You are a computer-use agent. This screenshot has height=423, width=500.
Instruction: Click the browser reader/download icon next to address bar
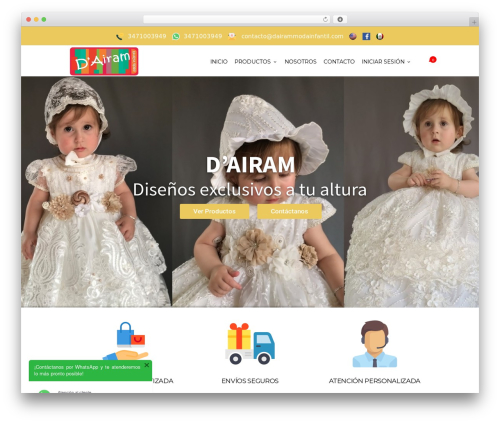pos(340,19)
